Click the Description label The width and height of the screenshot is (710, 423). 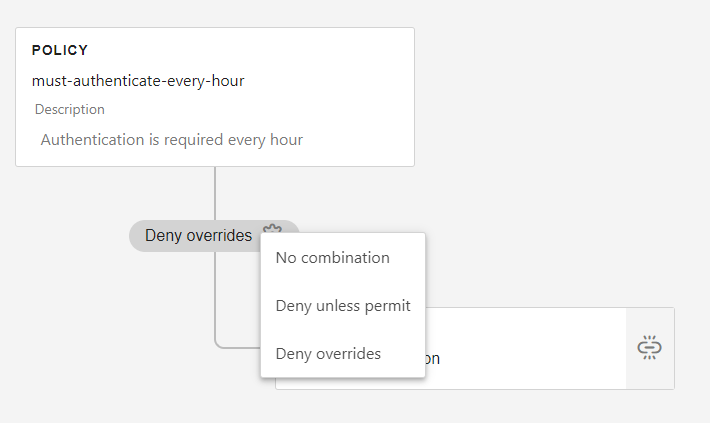point(70,109)
